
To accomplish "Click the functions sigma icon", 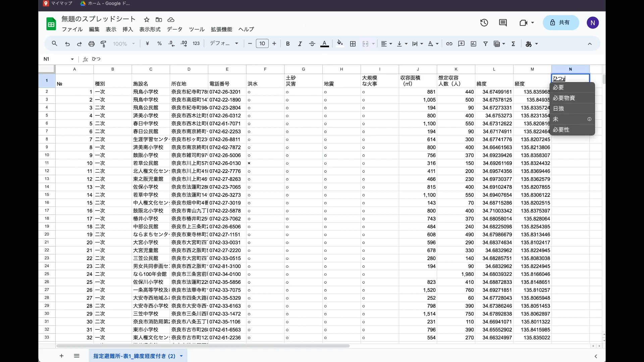I will 513,44.
